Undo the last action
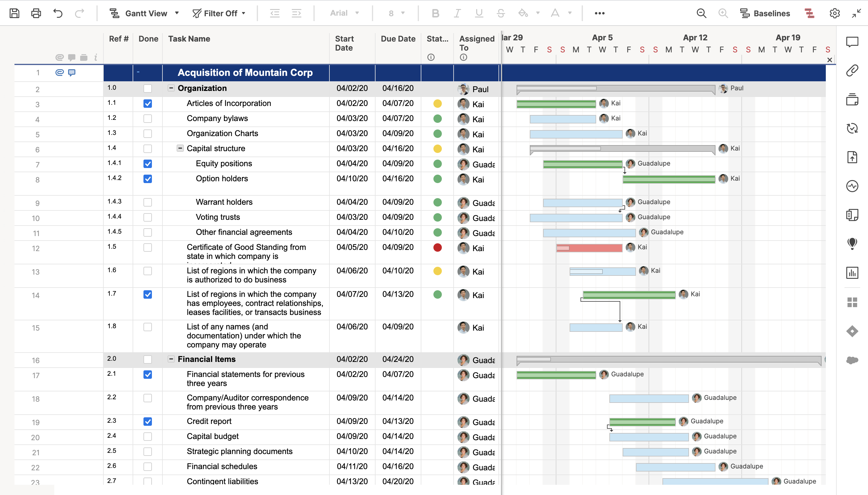 [x=58, y=13]
